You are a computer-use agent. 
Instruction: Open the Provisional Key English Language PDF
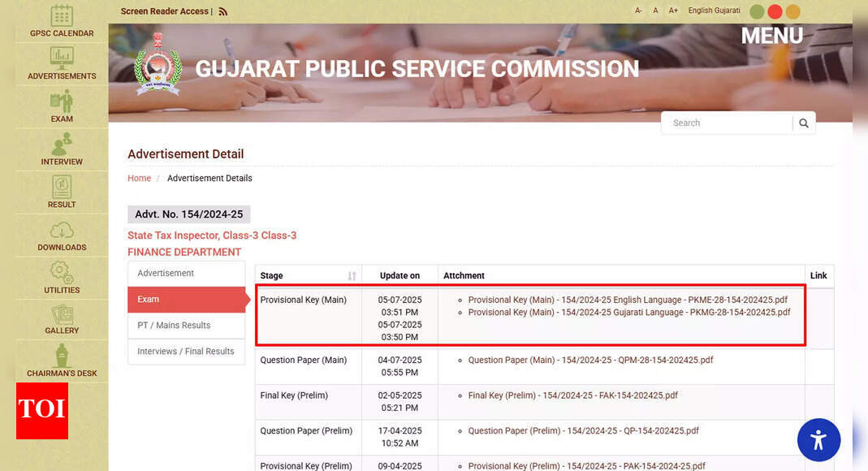pyautogui.click(x=627, y=300)
